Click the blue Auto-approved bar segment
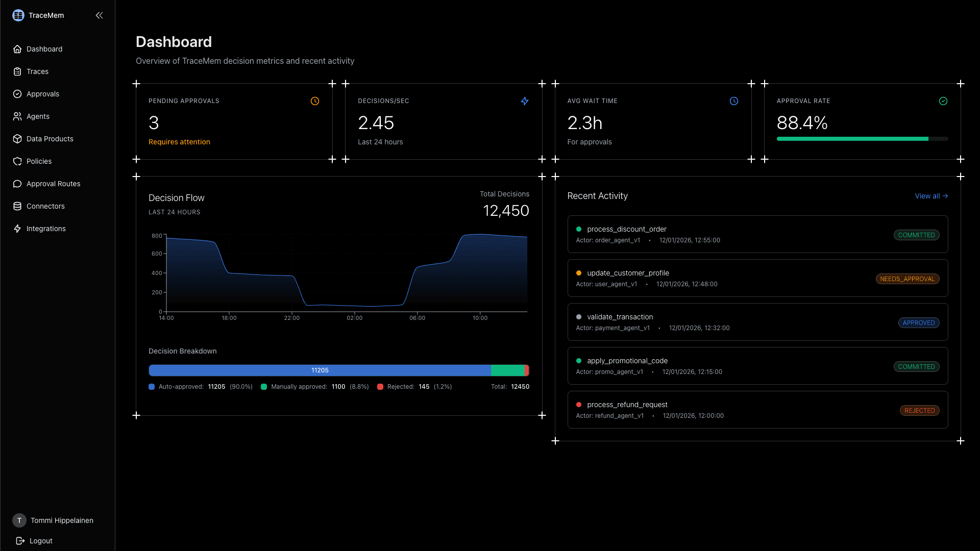The image size is (980, 551). coord(320,370)
